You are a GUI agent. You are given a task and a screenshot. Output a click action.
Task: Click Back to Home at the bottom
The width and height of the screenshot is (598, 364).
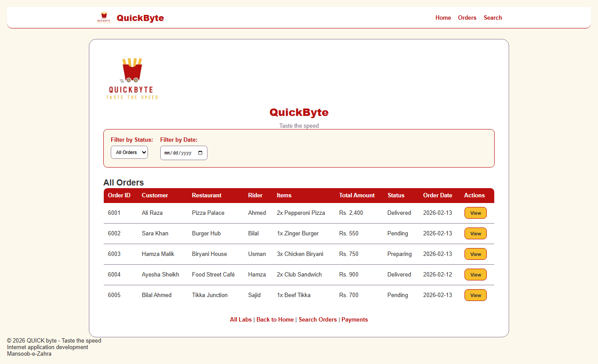coord(275,319)
